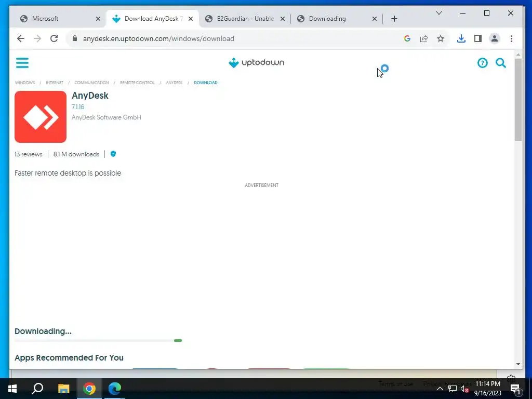Image resolution: width=532 pixels, height=399 pixels.
Task: Open Chrome three-dot menu
Action: click(511, 38)
